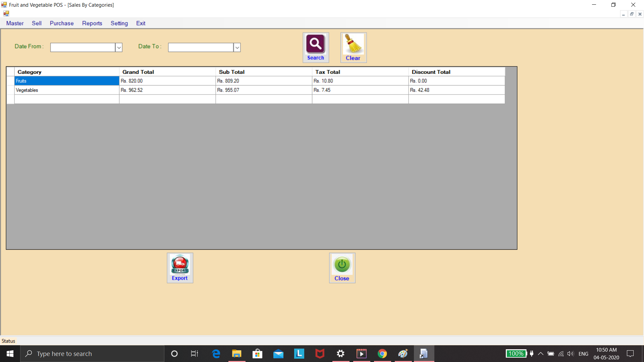Viewport: 644px width, 362px height.
Task: Show hidden system tray icons chevron
Action: pyautogui.click(x=541, y=354)
